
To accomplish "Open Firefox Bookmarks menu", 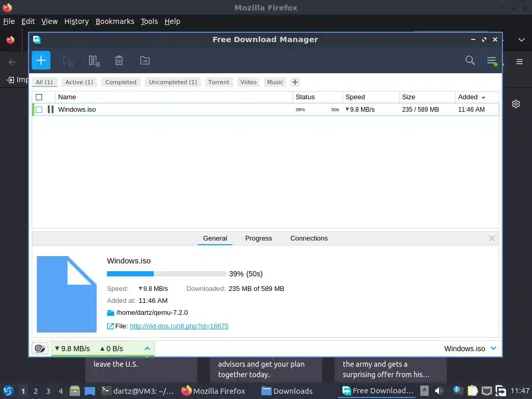I will pyautogui.click(x=115, y=21).
